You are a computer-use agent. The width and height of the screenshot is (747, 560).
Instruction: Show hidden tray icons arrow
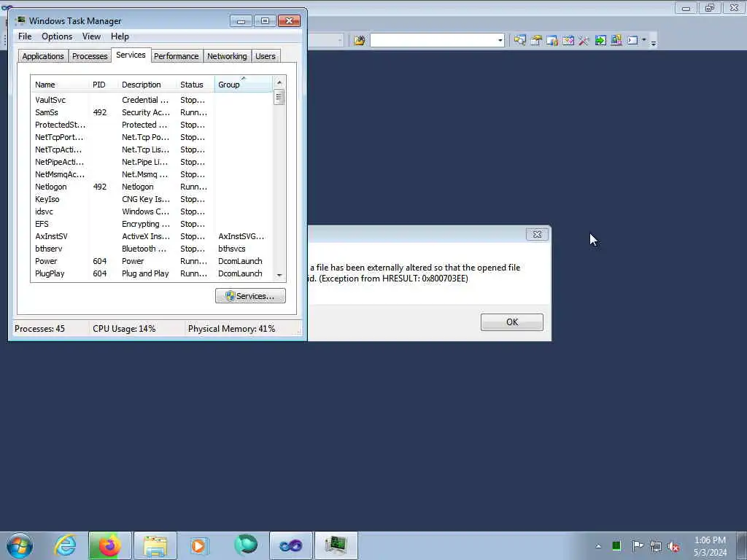pos(598,546)
